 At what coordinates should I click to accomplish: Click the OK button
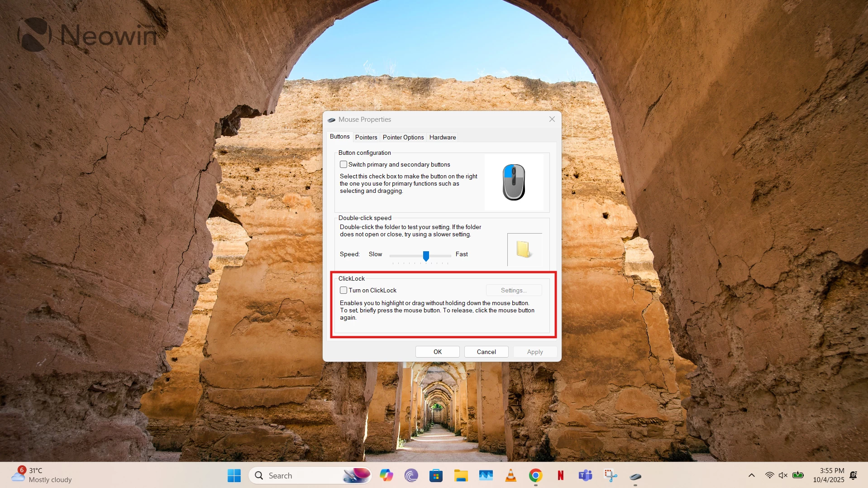click(x=438, y=352)
